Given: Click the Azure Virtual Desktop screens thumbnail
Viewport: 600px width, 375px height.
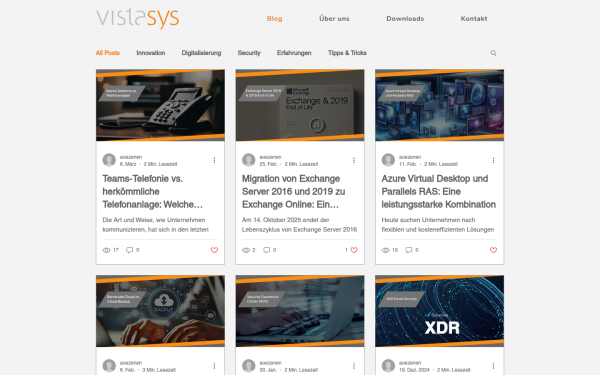Looking at the screenshot, I should 440,105.
